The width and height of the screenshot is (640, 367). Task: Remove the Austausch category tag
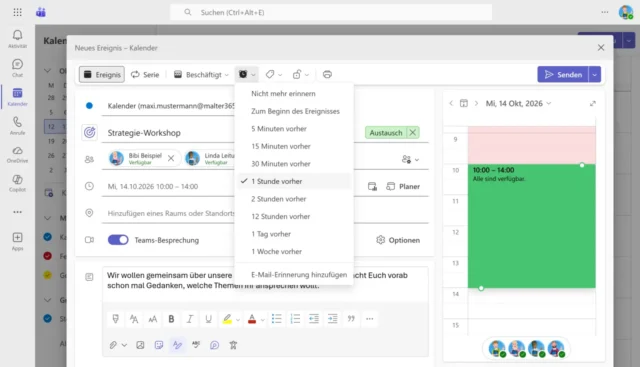click(x=413, y=133)
